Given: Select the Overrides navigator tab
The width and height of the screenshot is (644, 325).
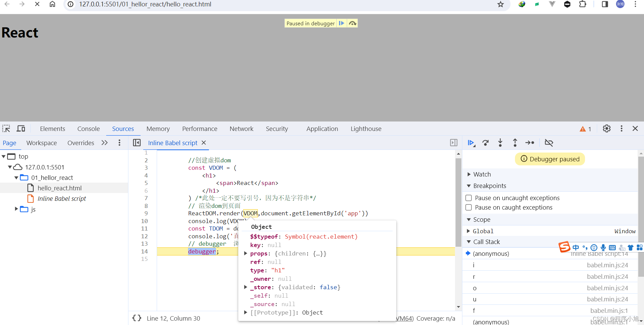Looking at the screenshot, I should 81,143.
